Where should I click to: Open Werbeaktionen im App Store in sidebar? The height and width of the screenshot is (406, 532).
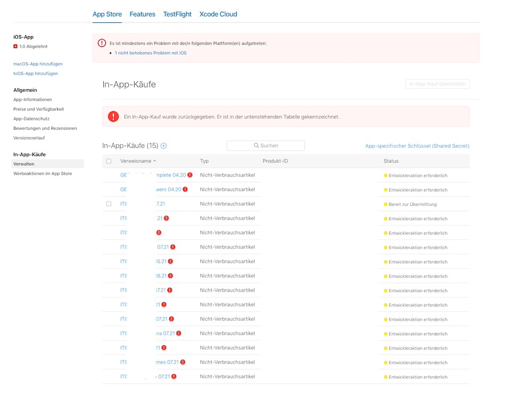pyautogui.click(x=43, y=173)
